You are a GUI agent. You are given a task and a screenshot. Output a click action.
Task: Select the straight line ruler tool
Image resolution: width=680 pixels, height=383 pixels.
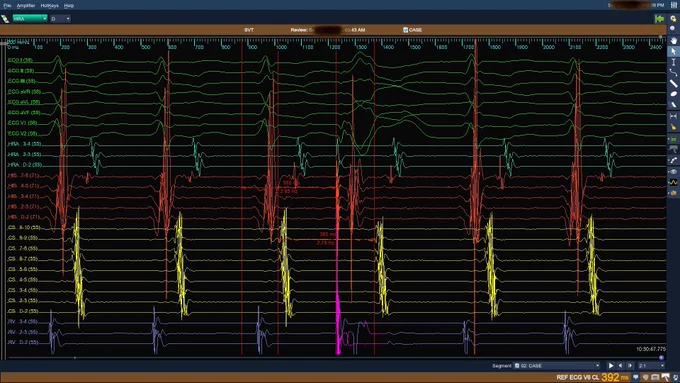point(673,83)
